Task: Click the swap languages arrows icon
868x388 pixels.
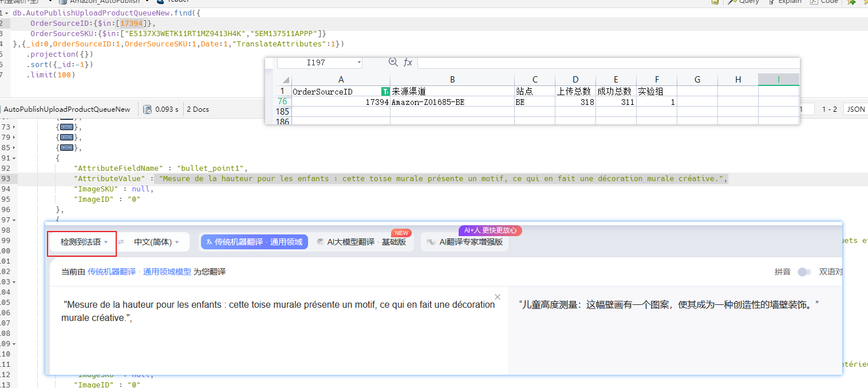Action: pyautogui.click(x=121, y=242)
